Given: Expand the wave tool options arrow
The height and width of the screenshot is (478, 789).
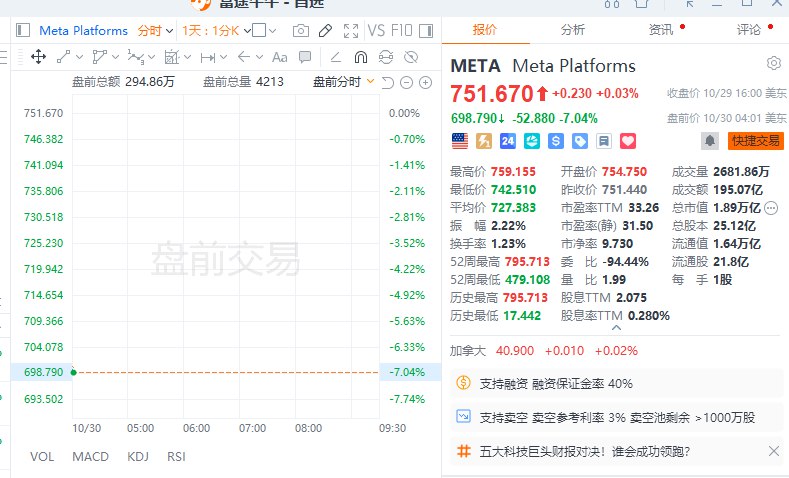Looking at the screenshot, I should coord(151,57).
